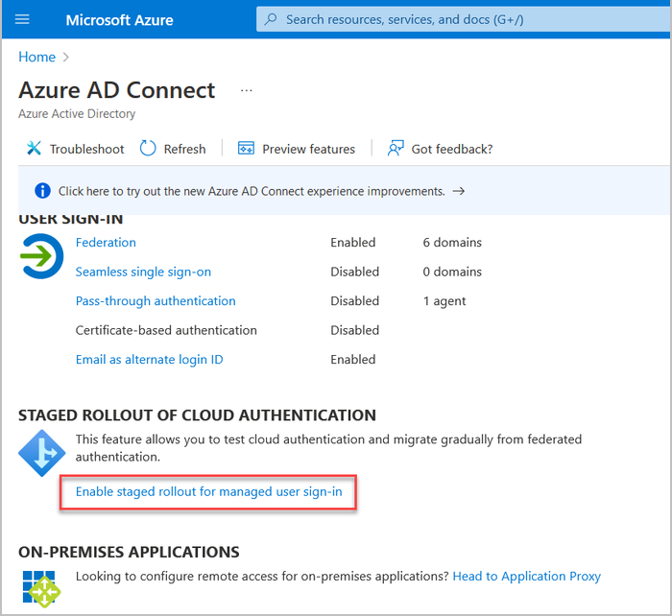Select Certificate-based authentication text
The image size is (672, 616).
coord(166,330)
